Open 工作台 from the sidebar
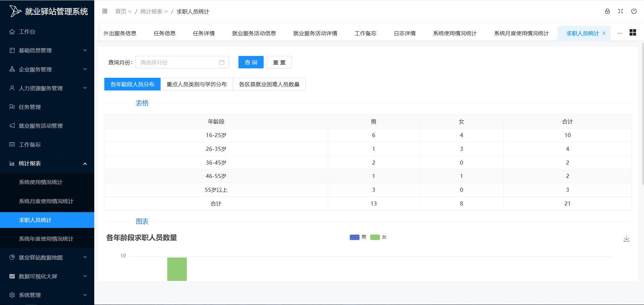 [x=47, y=32]
